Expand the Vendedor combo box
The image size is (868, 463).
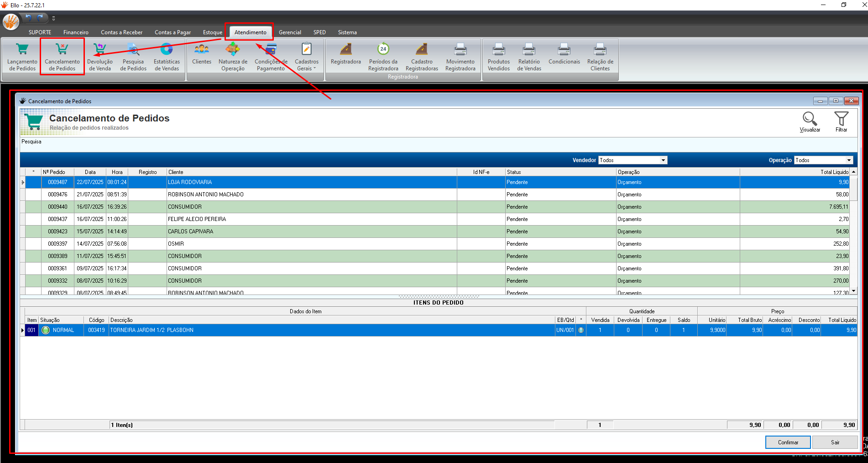pyautogui.click(x=664, y=160)
